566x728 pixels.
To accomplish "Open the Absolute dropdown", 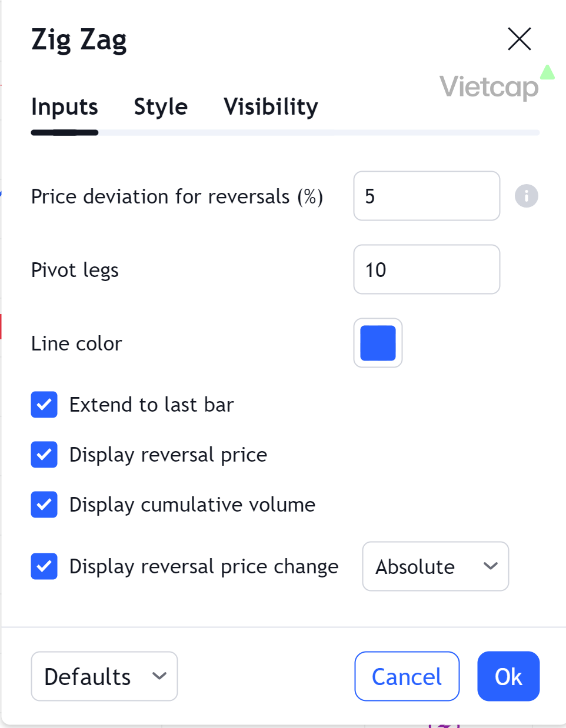I will click(435, 566).
